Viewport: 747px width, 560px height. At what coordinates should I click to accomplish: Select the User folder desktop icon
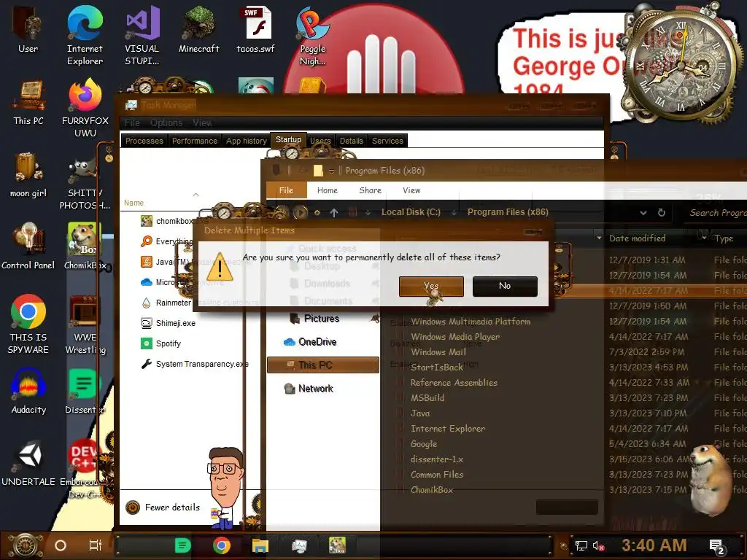pyautogui.click(x=28, y=29)
